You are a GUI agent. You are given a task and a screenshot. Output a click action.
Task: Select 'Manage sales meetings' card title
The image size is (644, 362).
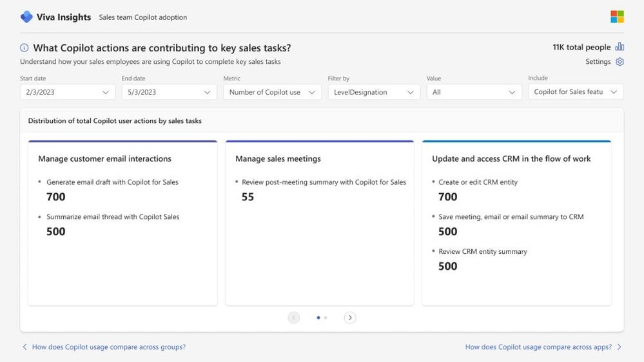[278, 159]
